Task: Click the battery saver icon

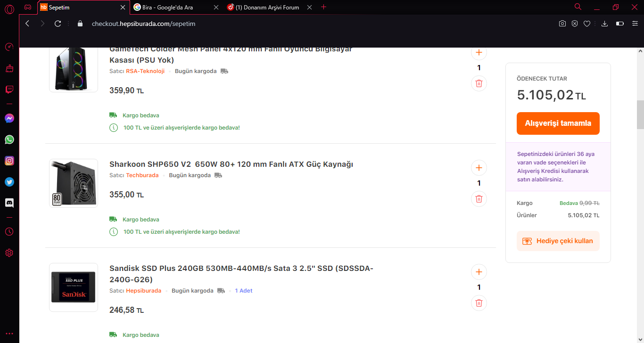Action: [x=620, y=24]
